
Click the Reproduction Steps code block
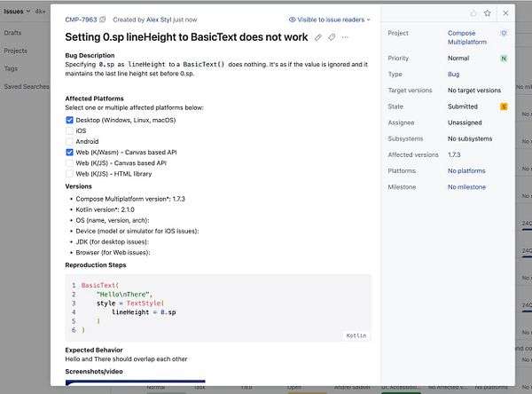click(x=218, y=308)
